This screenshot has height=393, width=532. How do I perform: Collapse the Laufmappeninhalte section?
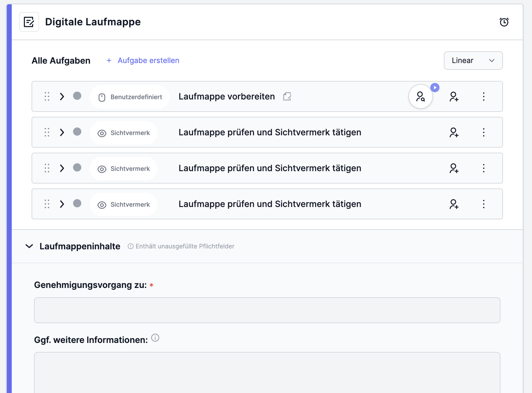(29, 246)
